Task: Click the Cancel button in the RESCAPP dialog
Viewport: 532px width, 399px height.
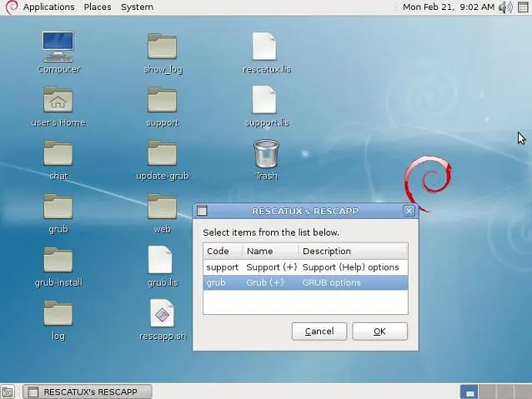Action: tap(319, 332)
